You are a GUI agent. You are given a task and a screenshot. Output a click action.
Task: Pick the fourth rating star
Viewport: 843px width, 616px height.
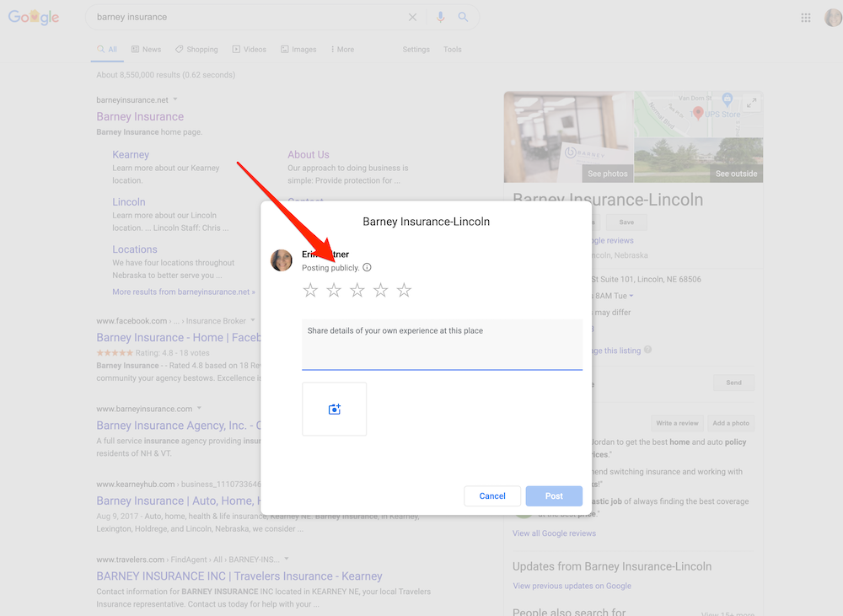(381, 290)
